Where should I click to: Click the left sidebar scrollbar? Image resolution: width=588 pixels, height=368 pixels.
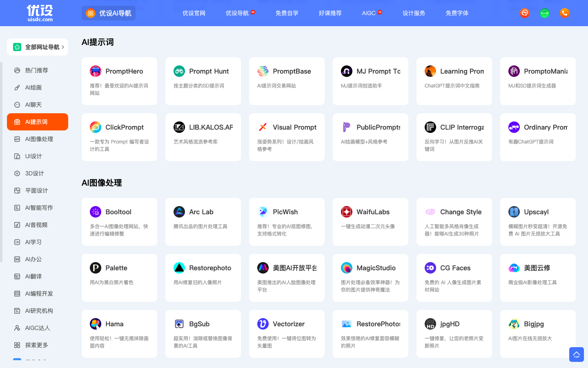pyautogui.click(x=1, y=164)
